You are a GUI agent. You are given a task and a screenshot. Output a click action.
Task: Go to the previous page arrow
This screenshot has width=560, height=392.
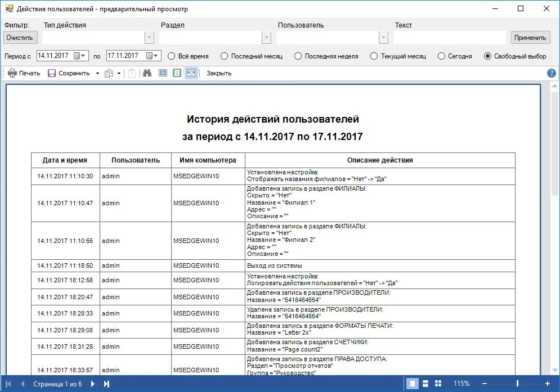[22, 384]
